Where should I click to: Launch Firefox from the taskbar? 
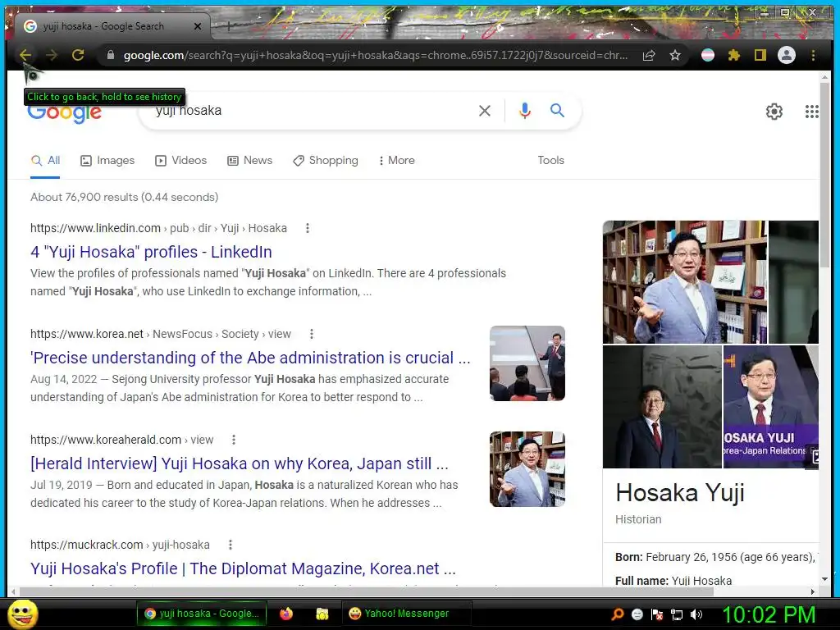(x=286, y=614)
